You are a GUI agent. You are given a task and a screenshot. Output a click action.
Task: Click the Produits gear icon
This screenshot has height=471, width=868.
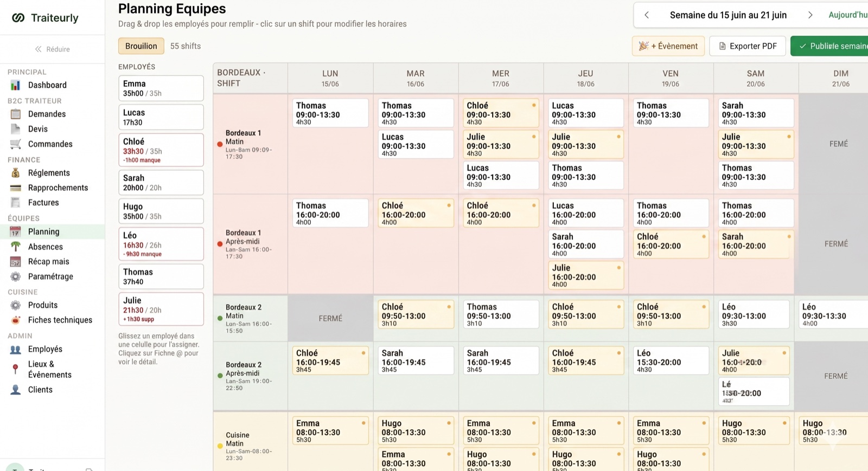click(15, 305)
